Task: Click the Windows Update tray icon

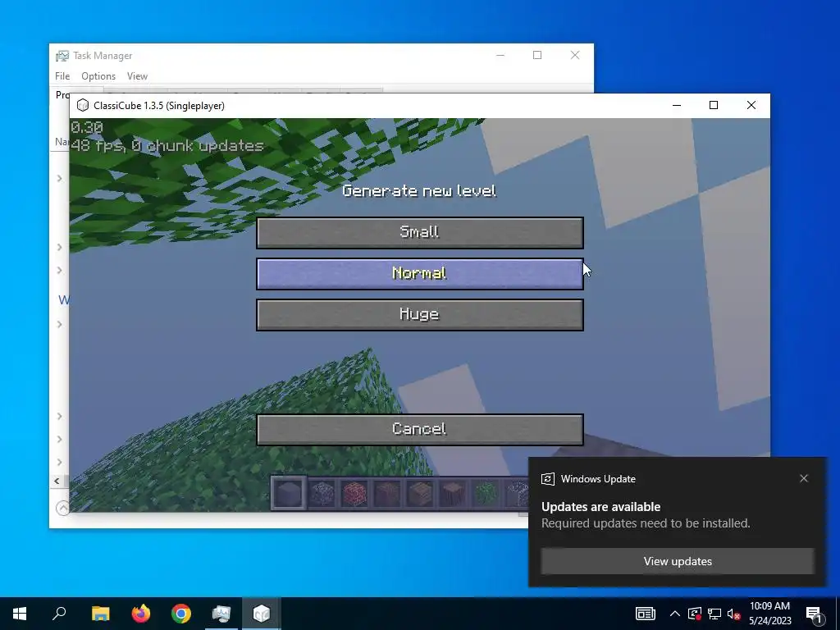Action: click(x=695, y=614)
